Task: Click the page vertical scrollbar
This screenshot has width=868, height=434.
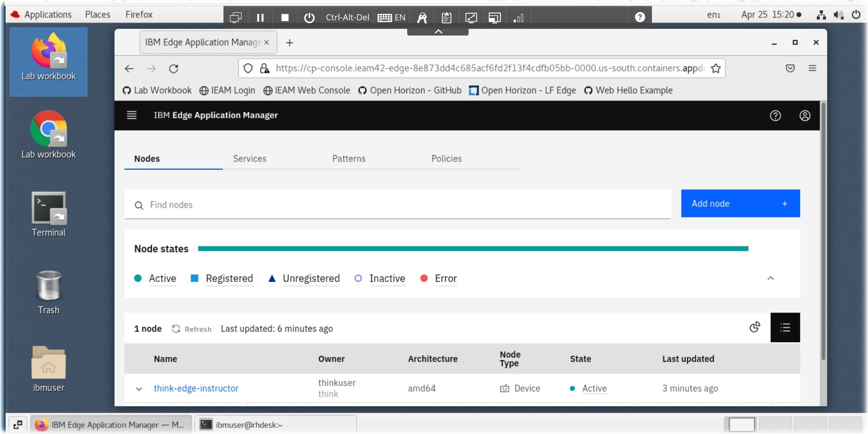Action: coord(823,231)
